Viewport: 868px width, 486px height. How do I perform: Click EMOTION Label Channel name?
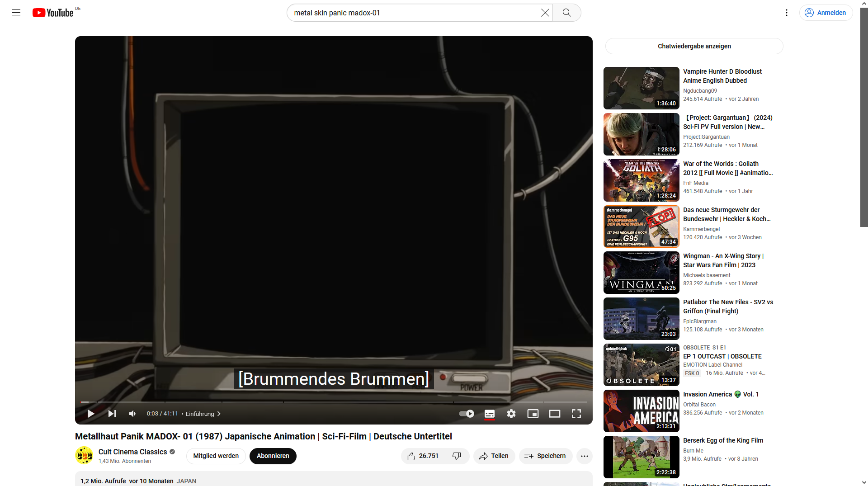click(712, 365)
